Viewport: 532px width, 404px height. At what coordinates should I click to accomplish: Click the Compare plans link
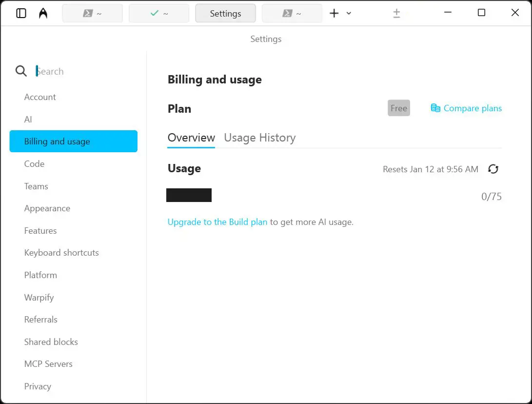(x=472, y=108)
